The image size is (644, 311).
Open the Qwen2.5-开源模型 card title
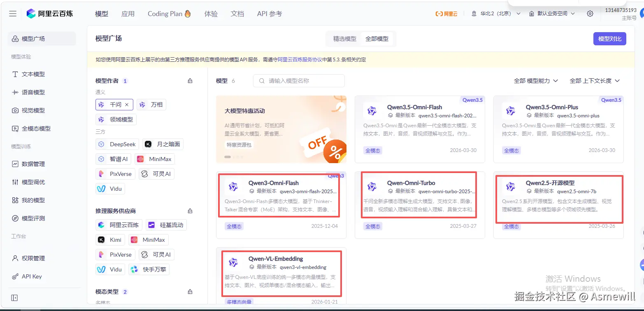pos(550,183)
